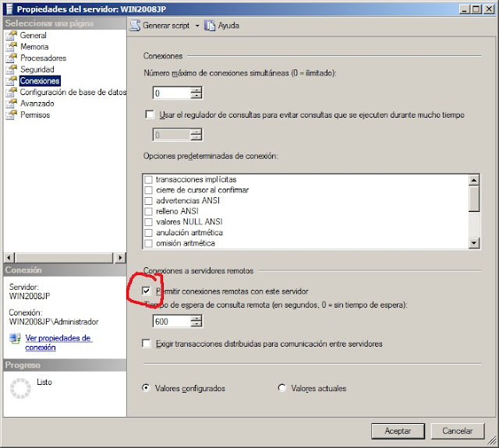Select Valores configurados radio button
499x448 pixels.
(146, 388)
